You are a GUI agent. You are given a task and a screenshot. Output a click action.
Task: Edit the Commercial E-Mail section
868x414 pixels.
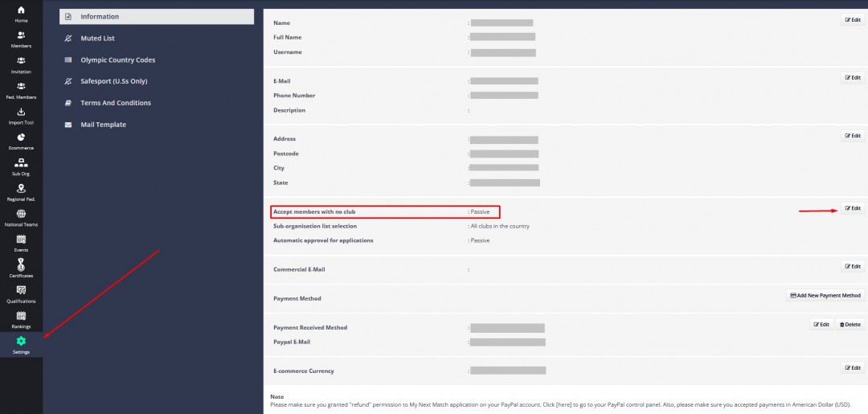point(853,266)
